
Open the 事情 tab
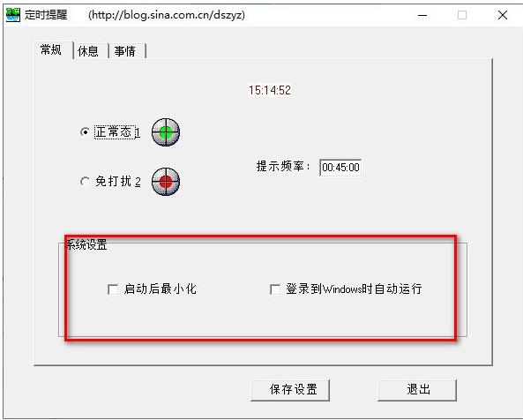(127, 51)
